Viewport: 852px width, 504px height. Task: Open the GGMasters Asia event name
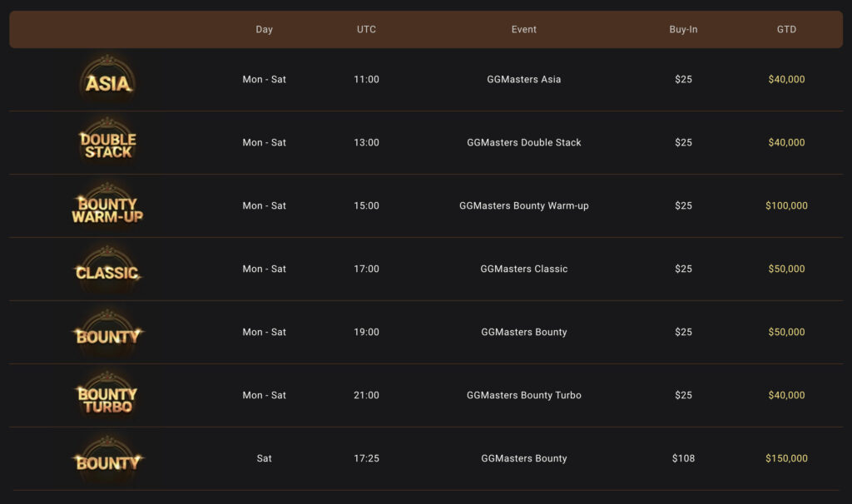[x=524, y=80]
